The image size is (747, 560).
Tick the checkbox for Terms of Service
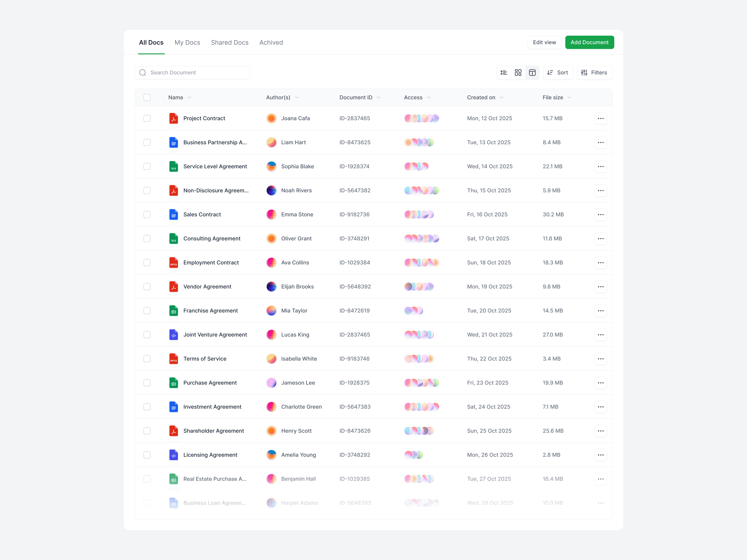point(147,359)
